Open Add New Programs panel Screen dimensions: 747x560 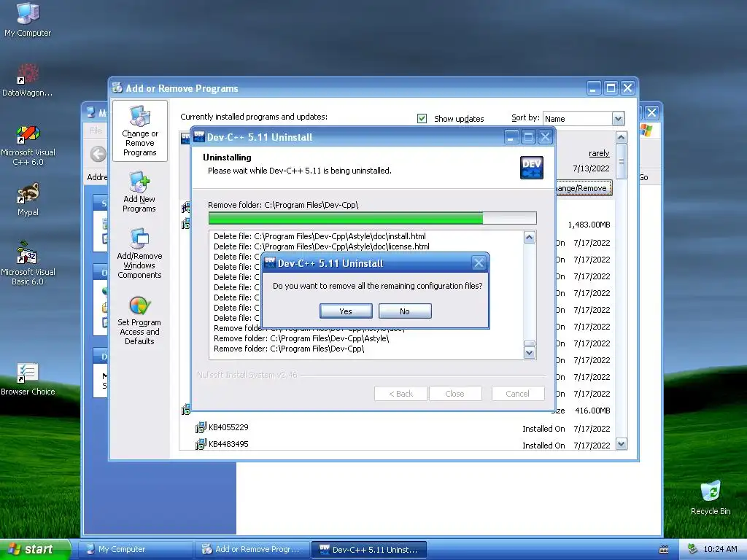[139, 192]
